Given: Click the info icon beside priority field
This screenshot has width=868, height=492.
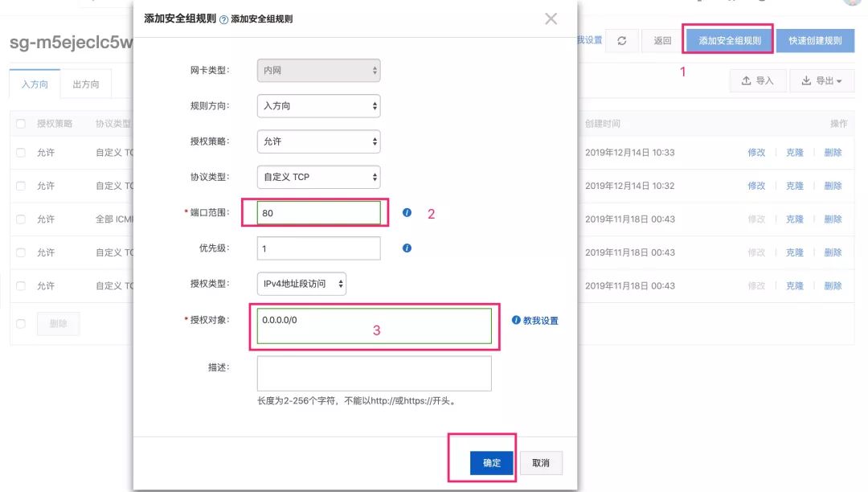Looking at the screenshot, I should click(407, 248).
